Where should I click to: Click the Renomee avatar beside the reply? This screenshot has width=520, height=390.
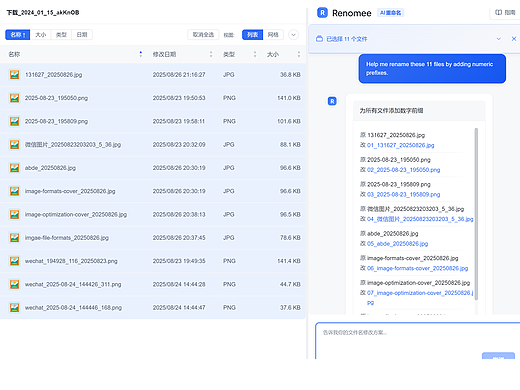(x=332, y=101)
